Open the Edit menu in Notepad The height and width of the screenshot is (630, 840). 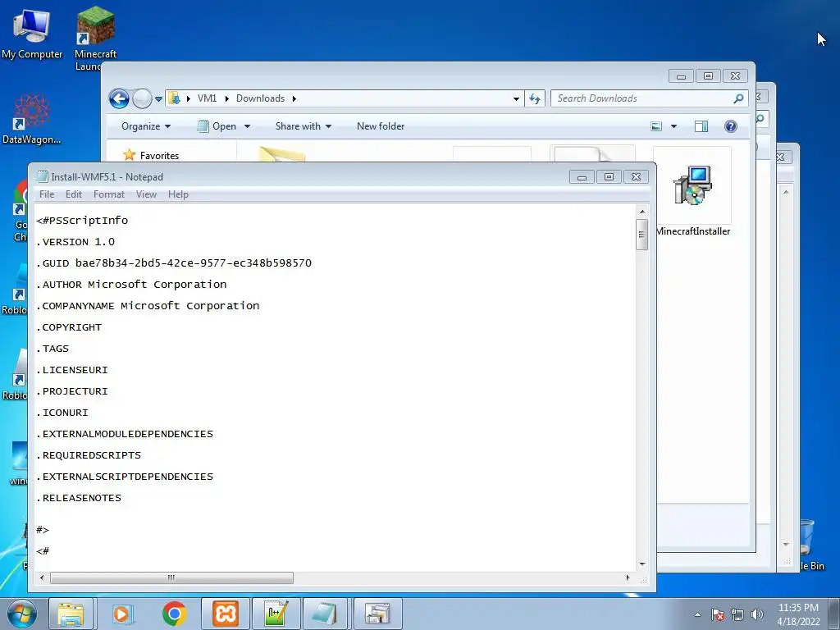pos(73,194)
